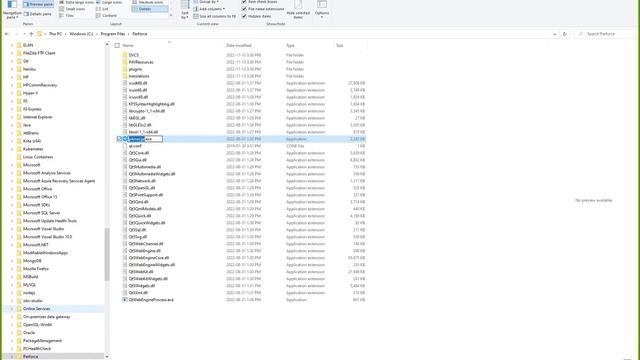
Task: Select QtWebEngineProcess.exe file icon
Action: click(x=125, y=300)
